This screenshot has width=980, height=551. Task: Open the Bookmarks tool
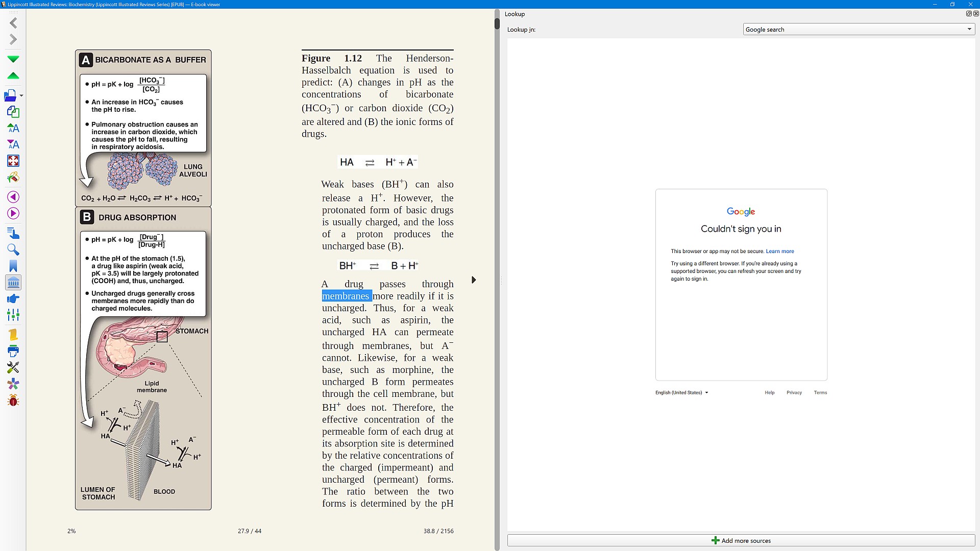coord(13,266)
